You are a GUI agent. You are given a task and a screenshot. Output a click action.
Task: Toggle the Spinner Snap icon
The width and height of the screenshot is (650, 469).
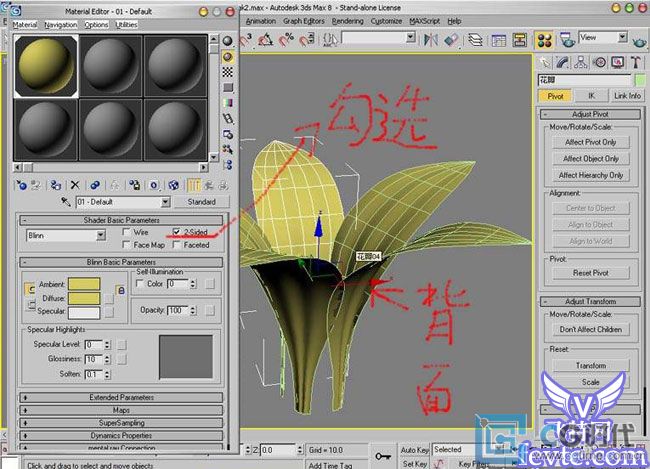pyautogui.click(x=307, y=40)
